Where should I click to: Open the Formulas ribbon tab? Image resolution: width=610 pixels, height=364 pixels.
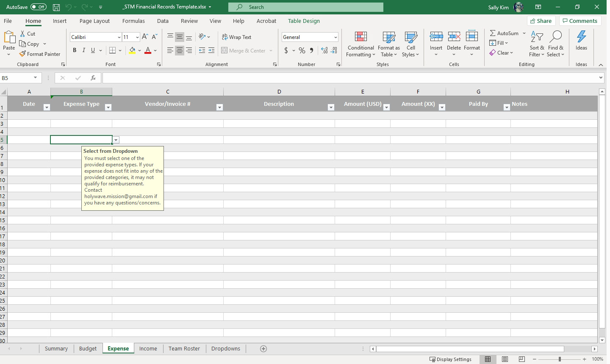[133, 21]
